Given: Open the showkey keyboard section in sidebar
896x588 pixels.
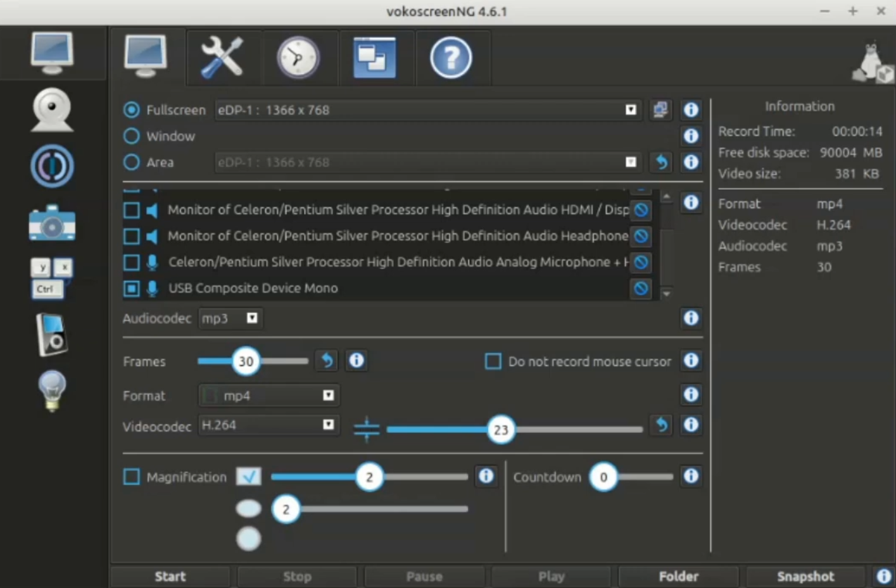Looking at the screenshot, I should (52, 278).
